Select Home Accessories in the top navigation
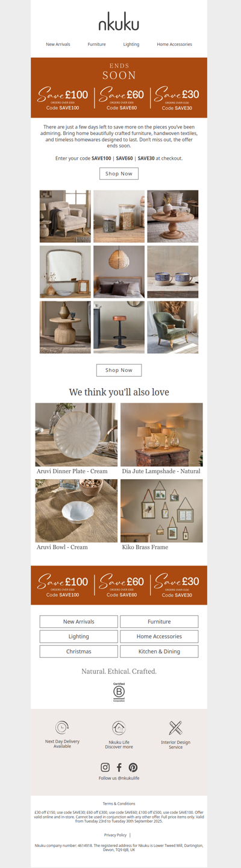Screen dimensions: 241x868 175,44
